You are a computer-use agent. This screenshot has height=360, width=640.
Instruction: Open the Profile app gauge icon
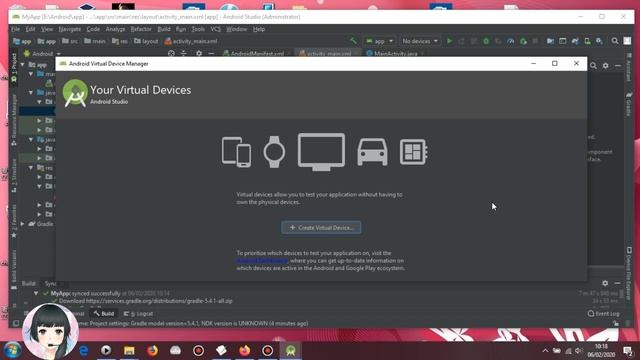(x=511, y=41)
